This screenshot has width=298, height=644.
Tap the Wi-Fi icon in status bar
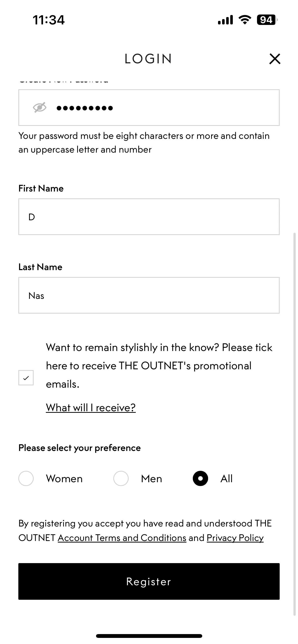click(245, 20)
